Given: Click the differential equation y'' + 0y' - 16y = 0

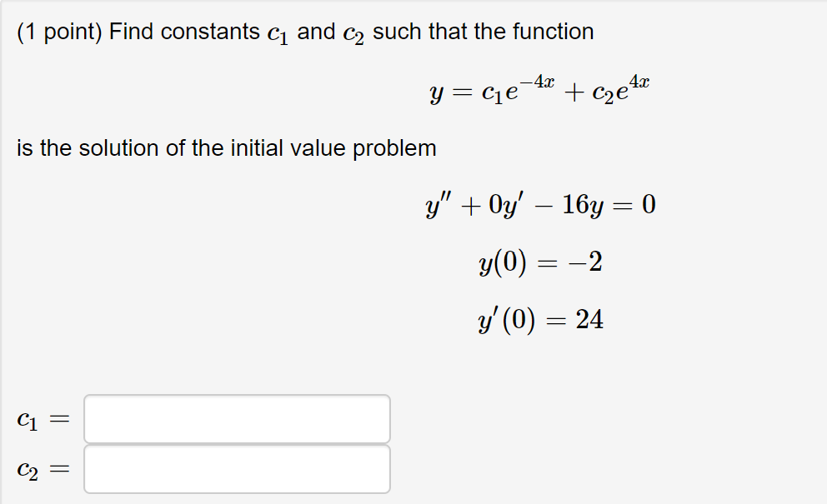Looking at the screenshot, I should (540, 205).
